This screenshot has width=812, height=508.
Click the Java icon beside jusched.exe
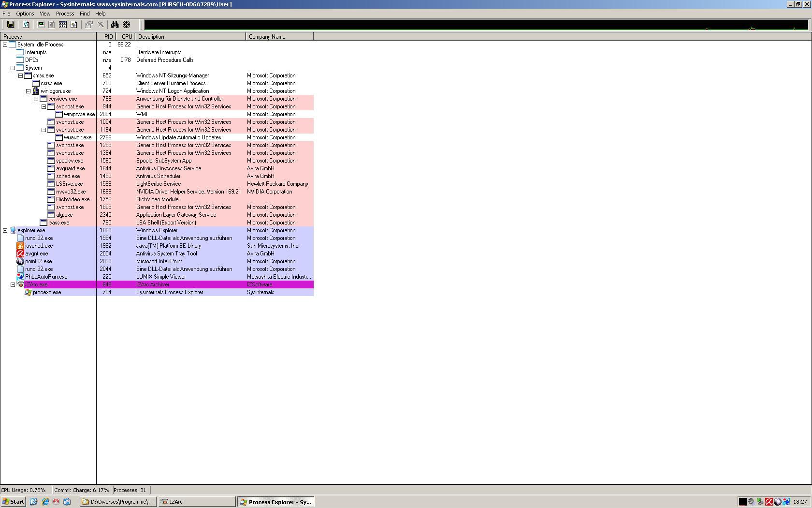20,246
